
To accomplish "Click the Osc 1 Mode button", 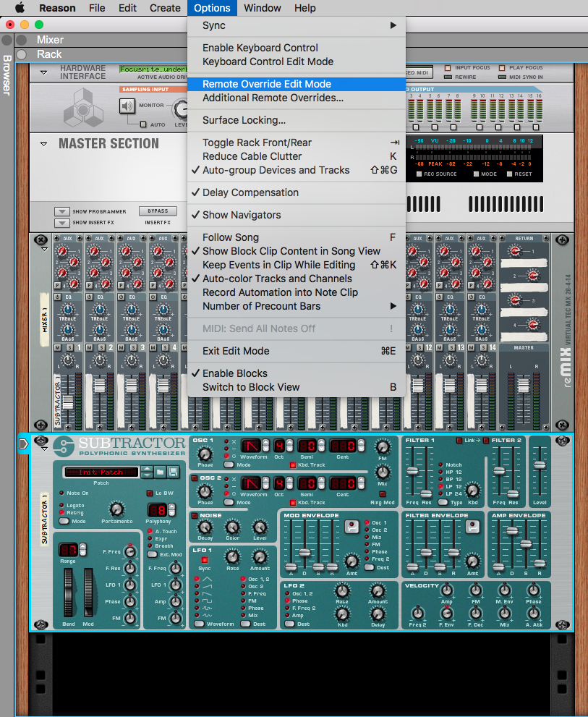I will tap(229, 464).
